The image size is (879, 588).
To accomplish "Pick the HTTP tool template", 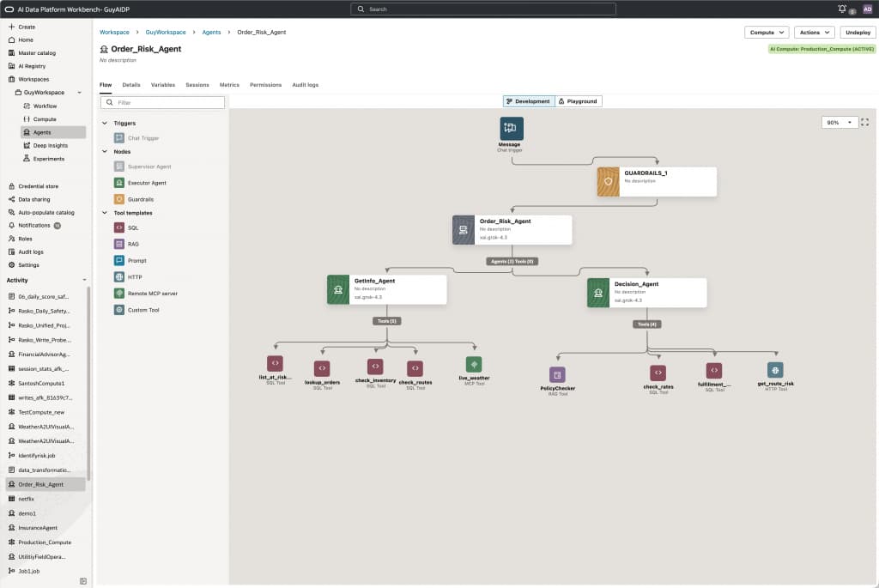I will [129, 277].
